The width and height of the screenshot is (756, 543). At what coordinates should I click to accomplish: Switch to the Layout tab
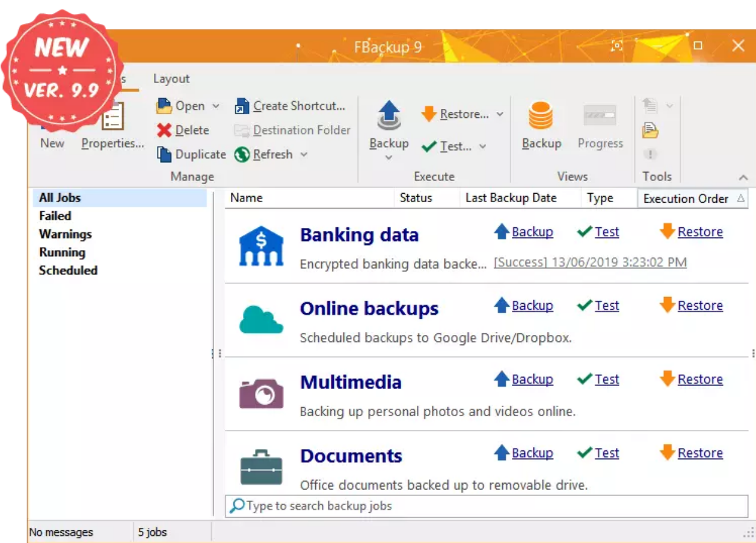(171, 78)
